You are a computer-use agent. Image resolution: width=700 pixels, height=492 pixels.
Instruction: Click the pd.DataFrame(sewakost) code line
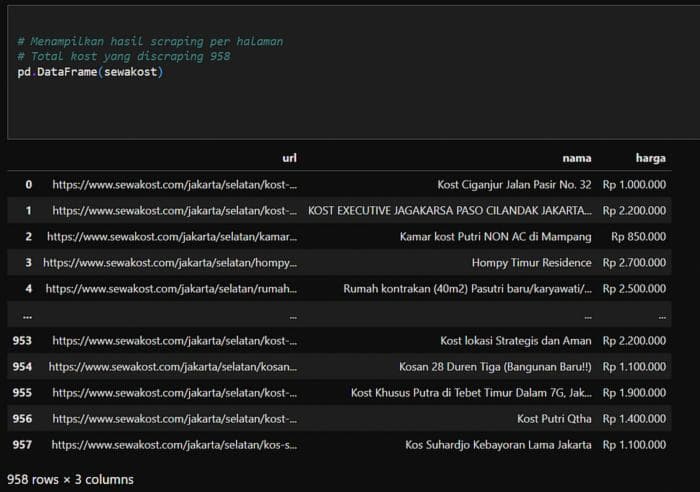(90, 72)
